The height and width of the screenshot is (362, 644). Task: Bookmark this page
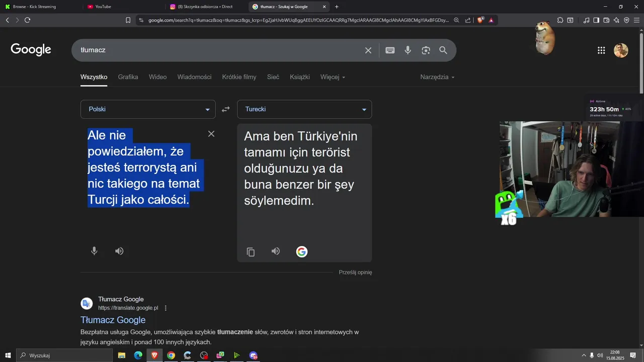tap(128, 20)
